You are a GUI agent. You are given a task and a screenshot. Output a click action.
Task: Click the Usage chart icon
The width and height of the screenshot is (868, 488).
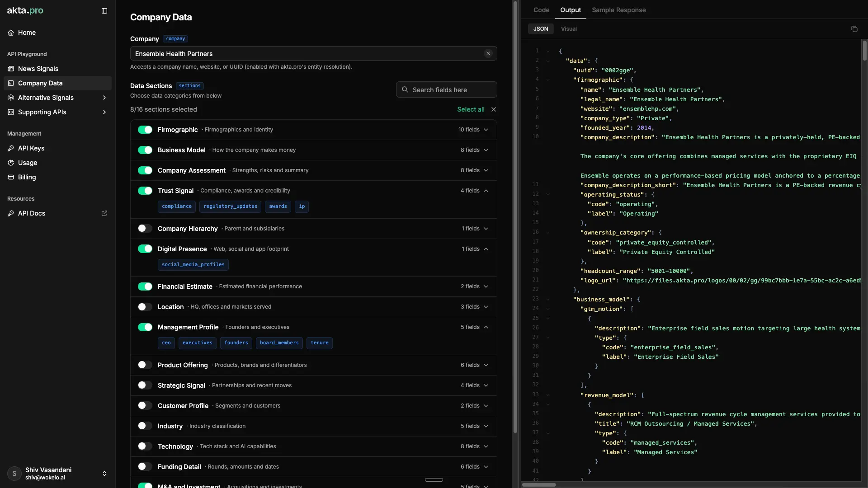[x=11, y=163]
